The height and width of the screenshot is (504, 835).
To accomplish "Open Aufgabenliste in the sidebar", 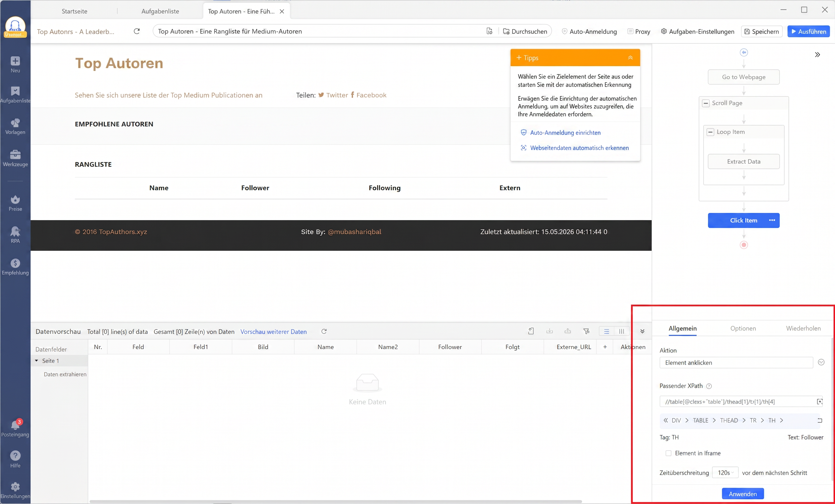I will point(15,94).
